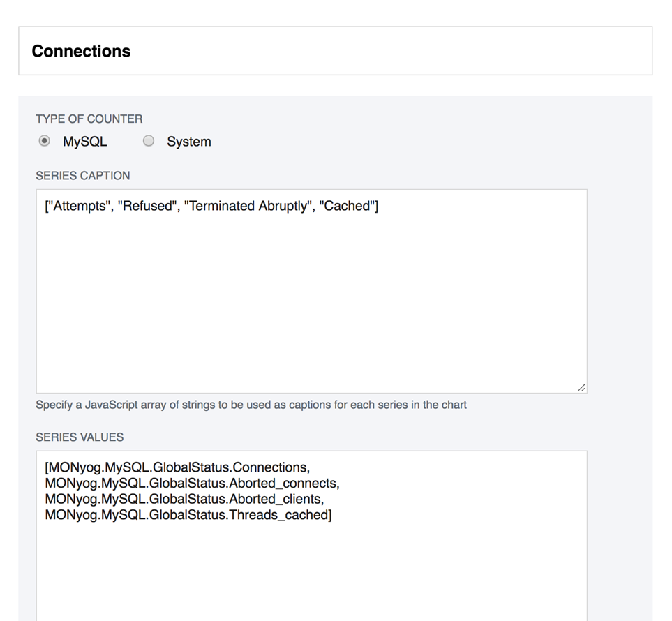Click the "SERIES CAPTION" field label
This screenshot has width=672, height=621.
[82, 176]
